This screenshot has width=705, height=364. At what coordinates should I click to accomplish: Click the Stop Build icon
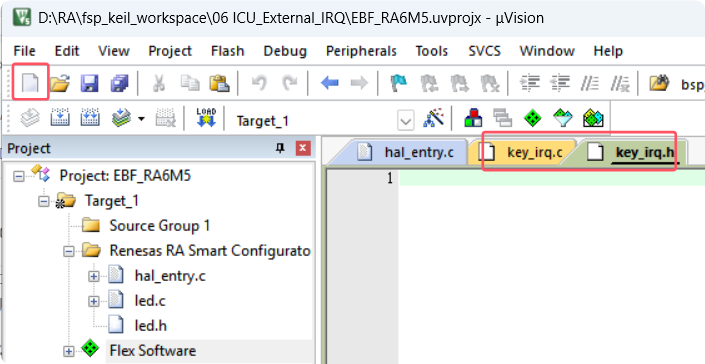[x=165, y=119]
